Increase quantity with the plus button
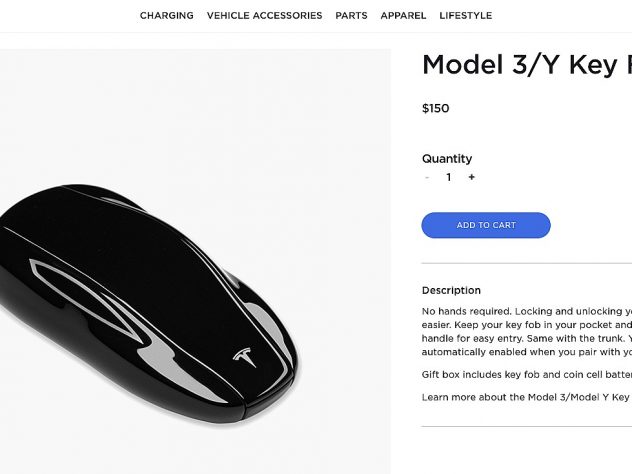The image size is (632, 474). (x=472, y=177)
